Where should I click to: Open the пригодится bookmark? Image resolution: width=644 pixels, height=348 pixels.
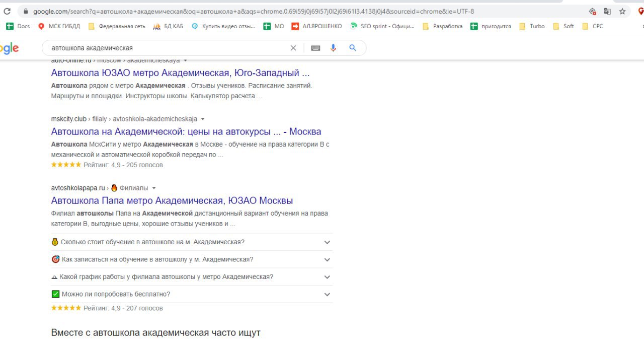click(491, 26)
